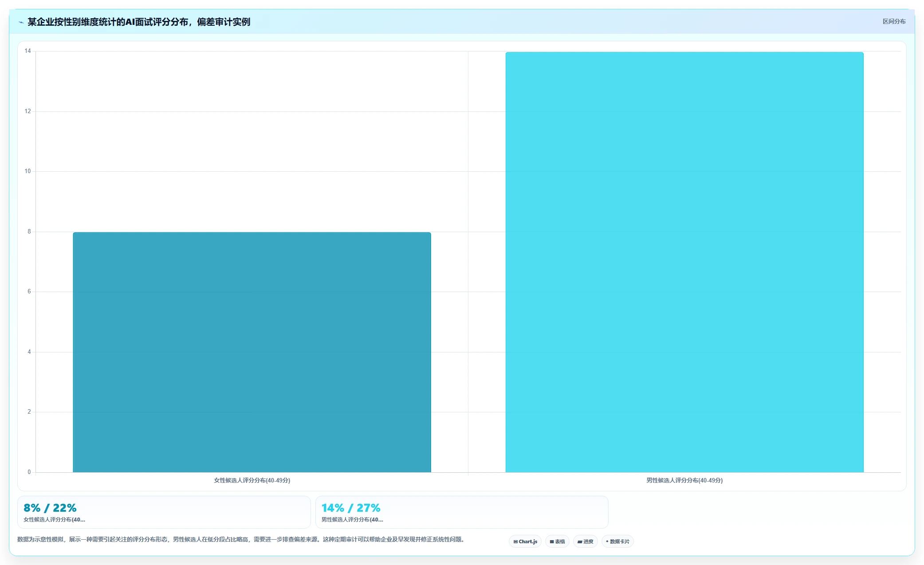This screenshot has width=924, height=565.
Task: Click the 14% / 27% percentage figure
Action: (351, 508)
